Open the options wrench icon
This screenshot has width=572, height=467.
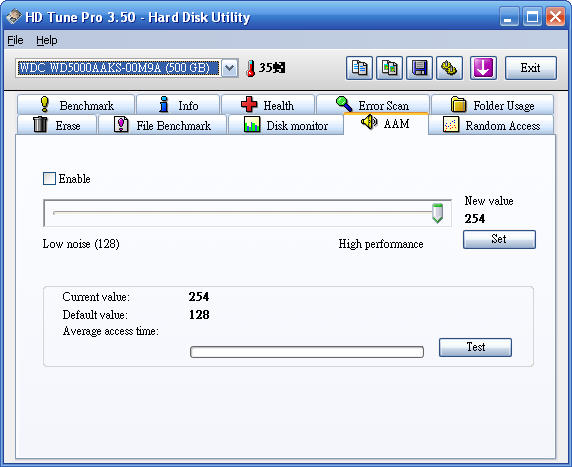pyautogui.click(x=449, y=68)
